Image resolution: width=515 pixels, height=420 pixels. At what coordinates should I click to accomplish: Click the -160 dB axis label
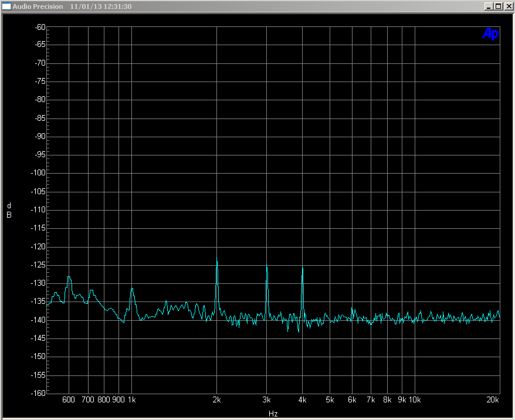[x=38, y=393]
